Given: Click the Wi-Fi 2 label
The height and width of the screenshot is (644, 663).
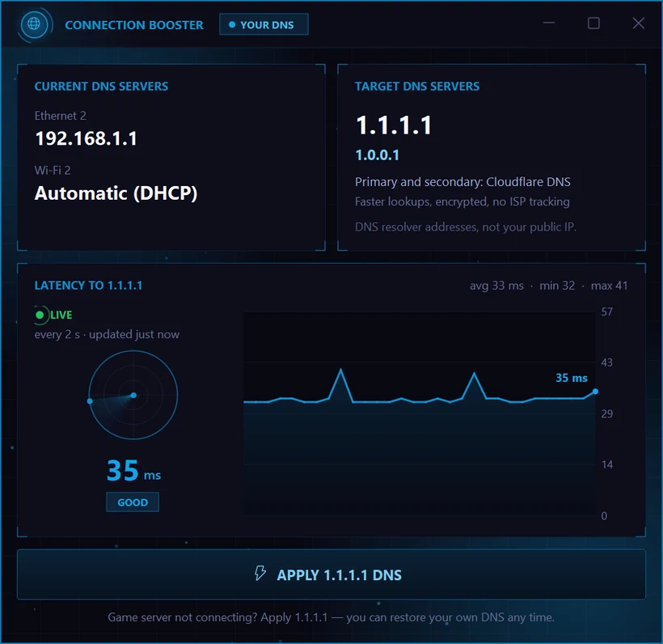Looking at the screenshot, I should click(x=53, y=170).
